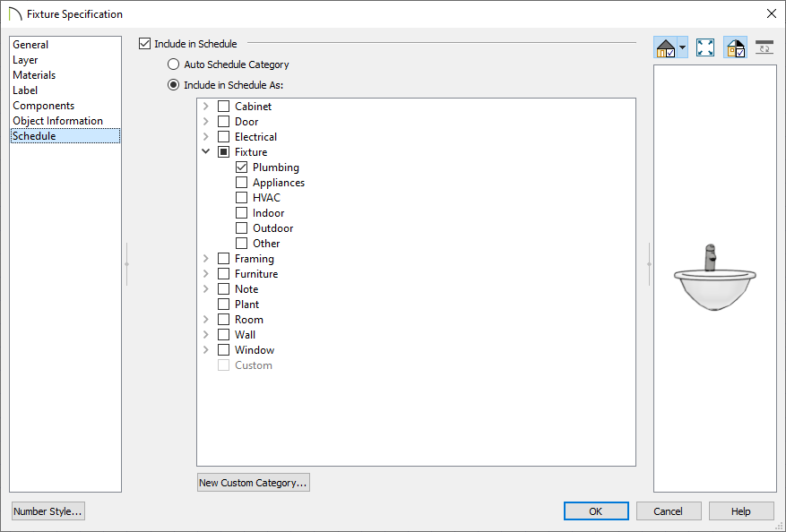Click the Fill Window zoom icon
The image size is (786, 532).
tap(705, 48)
